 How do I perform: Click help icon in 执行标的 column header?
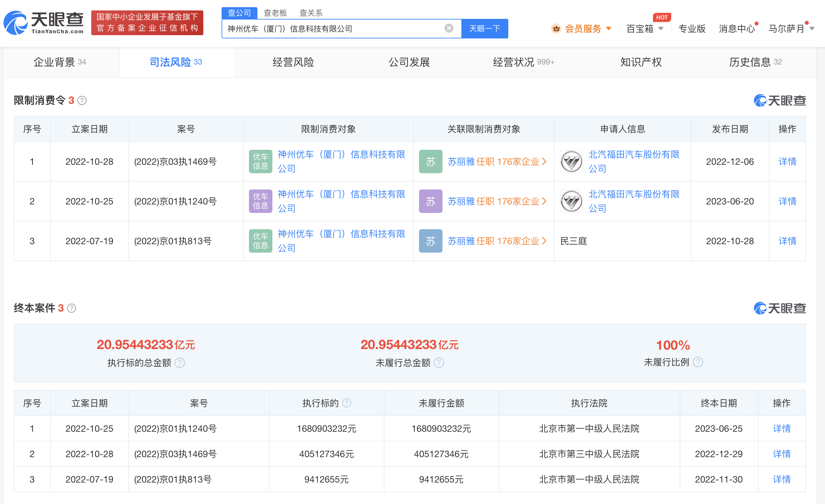347,403
